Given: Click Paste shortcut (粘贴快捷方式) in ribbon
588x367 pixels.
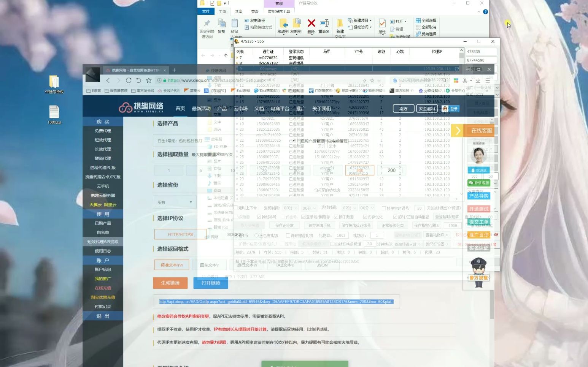Looking at the screenshot, I should [258, 27].
